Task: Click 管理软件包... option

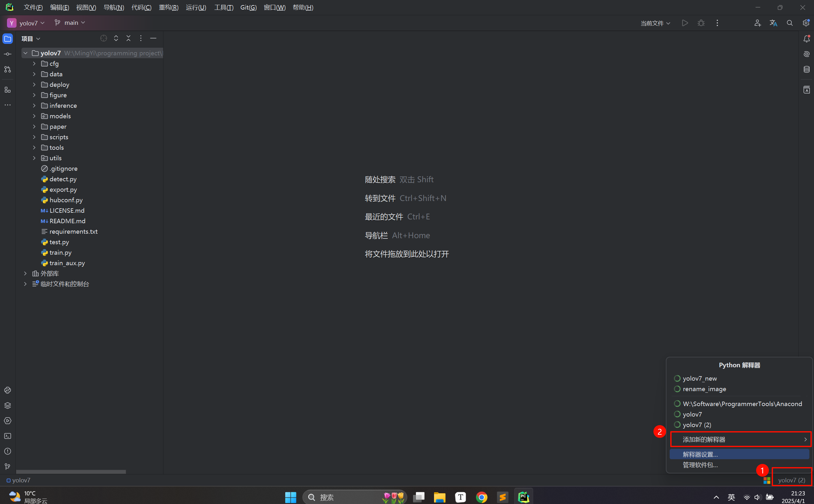Action: (700, 465)
